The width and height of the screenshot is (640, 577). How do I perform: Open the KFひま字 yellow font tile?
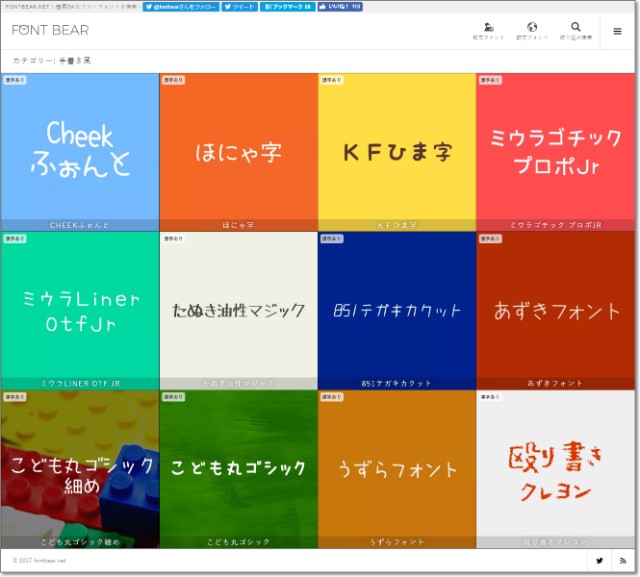click(397, 150)
